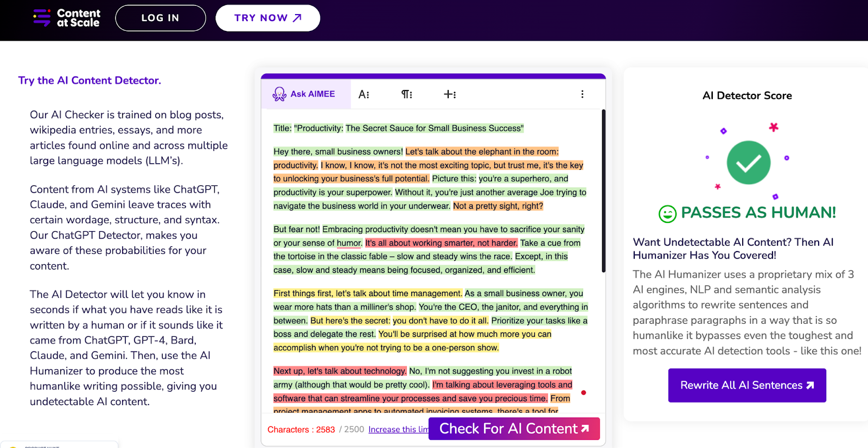The height and width of the screenshot is (448, 868).
Task: Click red sentence "Next up, let's talk about technology."
Action: coord(340,371)
